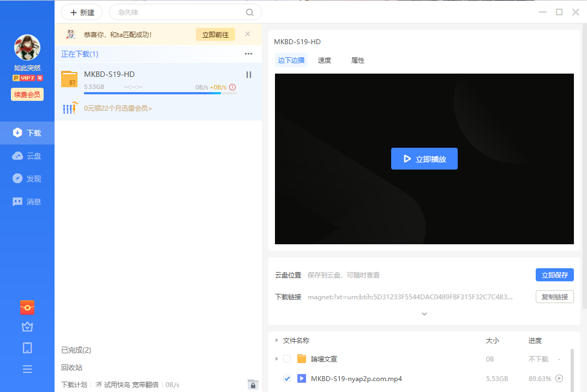Open the 云盘 section in sidebar
This screenshot has height=392, width=587.
click(x=27, y=156)
